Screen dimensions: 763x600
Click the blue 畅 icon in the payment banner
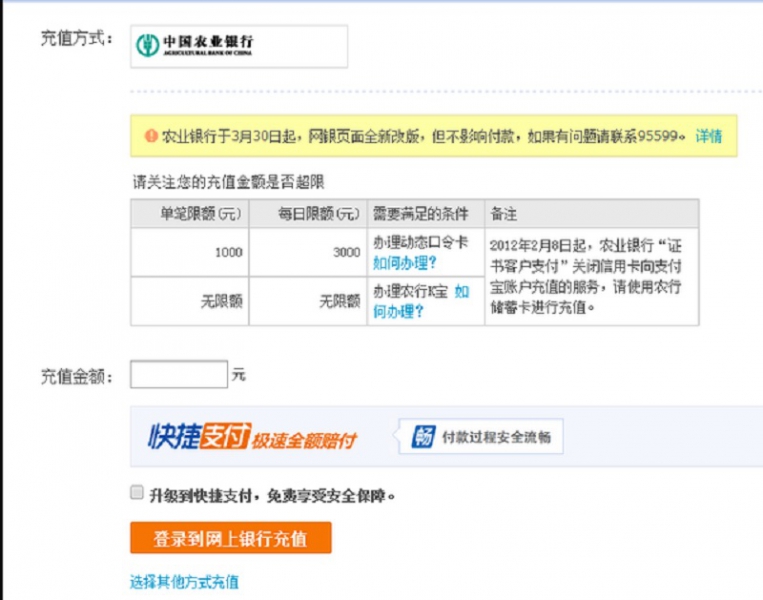click(x=423, y=436)
